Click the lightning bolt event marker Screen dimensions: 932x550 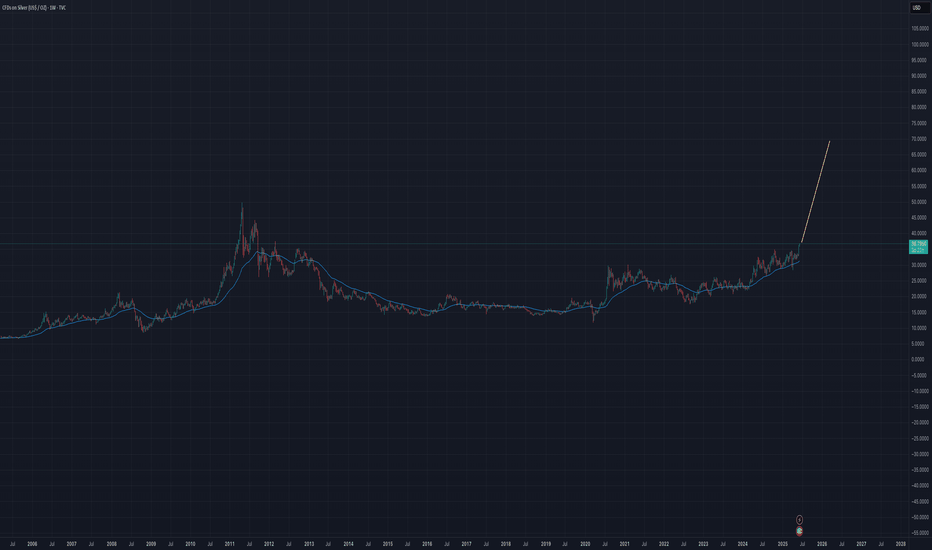tap(799, 520)
